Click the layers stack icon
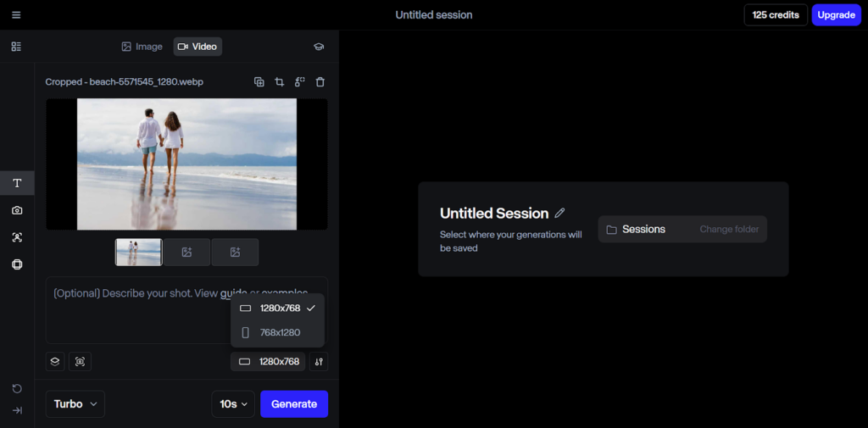Viewport: 868px width, 428px height. tap(55, 362)
